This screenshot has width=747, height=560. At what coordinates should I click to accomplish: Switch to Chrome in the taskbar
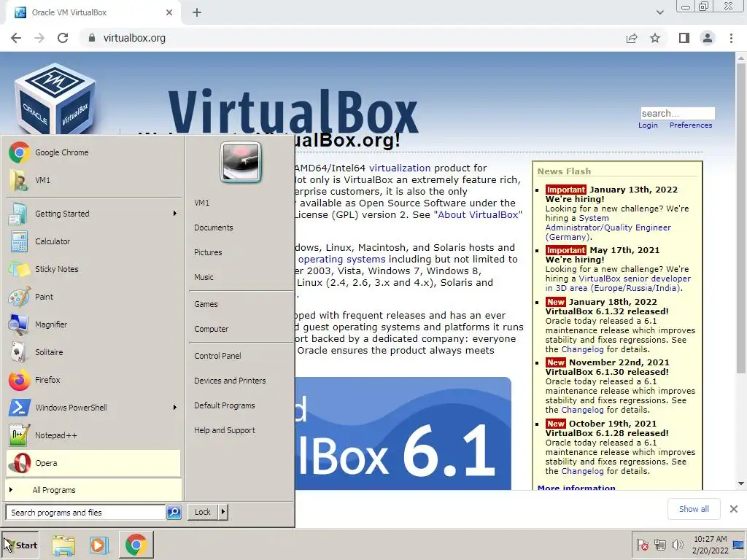[136, 545]
